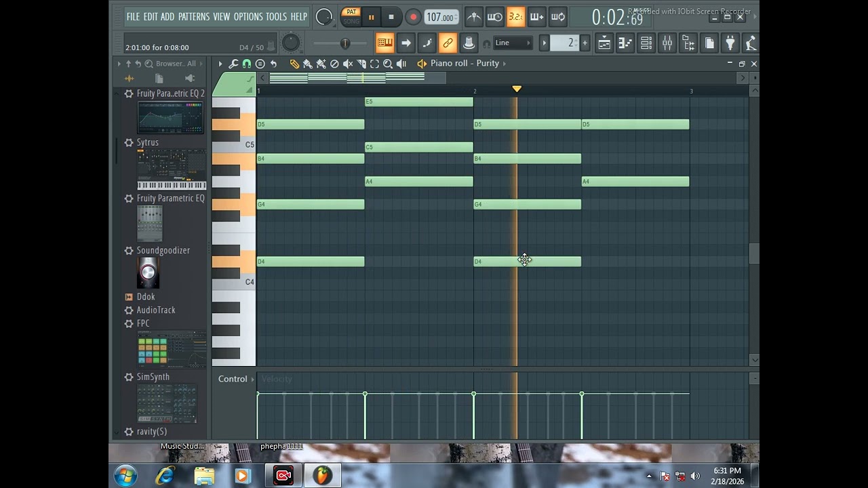Screen dimensions: 868x488
Task: Open the Fruity Parametric EQ item
Action: point(170,198)
